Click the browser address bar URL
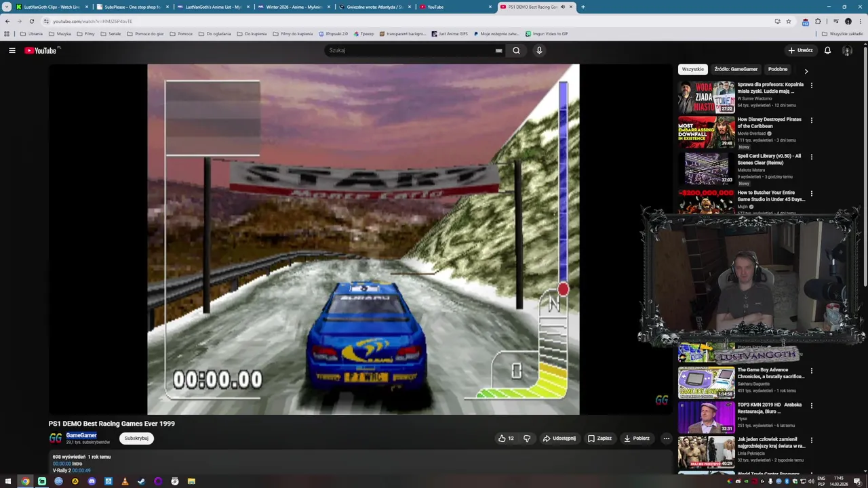 pos(92,21)
